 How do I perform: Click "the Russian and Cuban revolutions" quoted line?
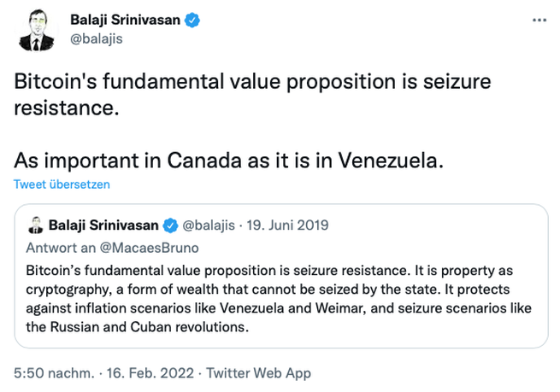click(137, 326)
